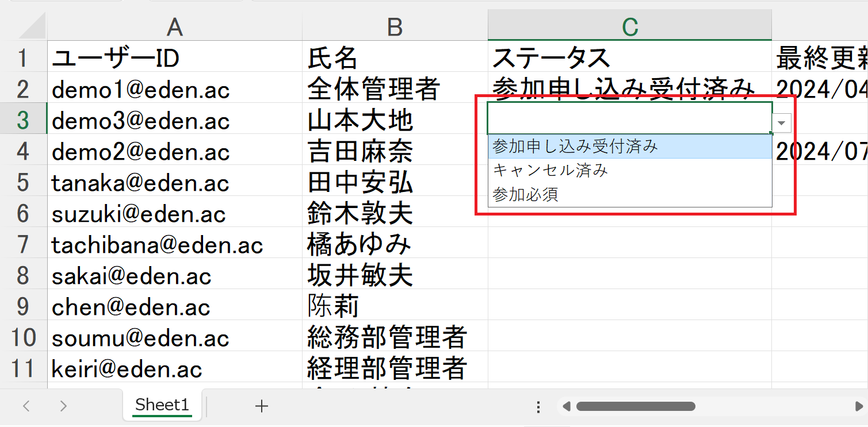868x427 pixels.
Task: Click the horizontal scrollbar right arrow
Action: click(x=859, y=406)
